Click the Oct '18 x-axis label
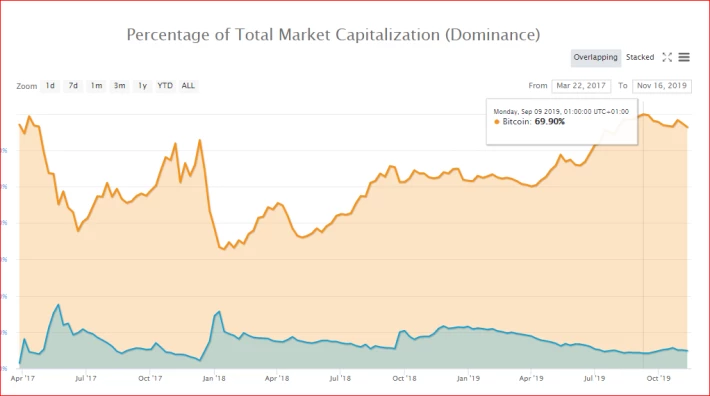This screenshot has width=710, height=396. [404, 378]
